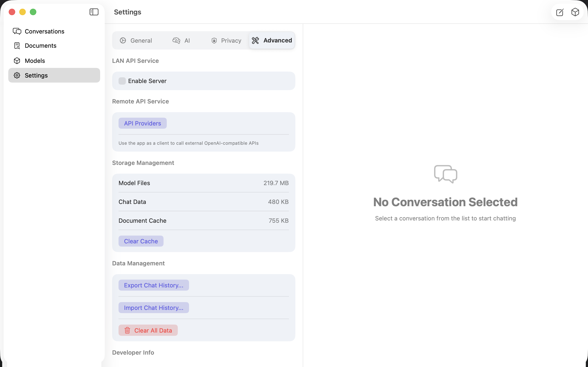
Task: Click the Models cube sidebar icon
Action: (x=17, y=61)
